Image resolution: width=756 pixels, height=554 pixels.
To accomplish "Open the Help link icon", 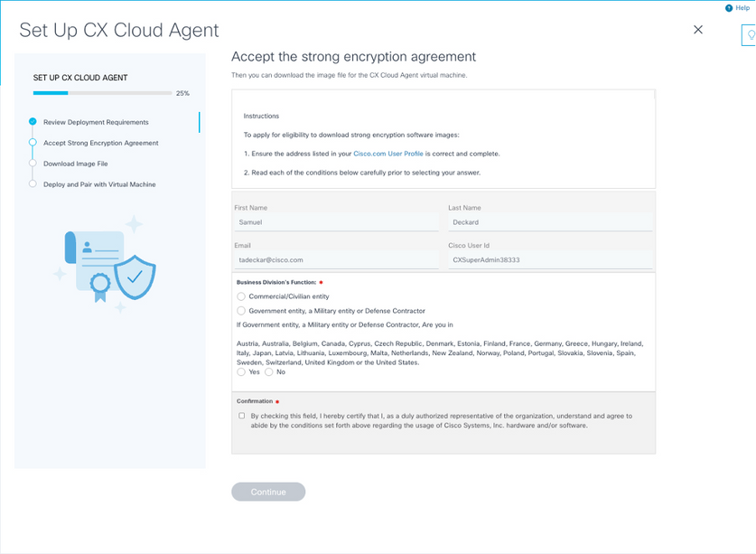I will (729, 8).
